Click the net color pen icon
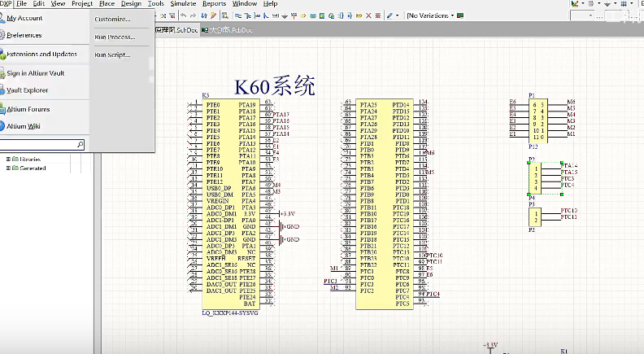 click(389, 15)
